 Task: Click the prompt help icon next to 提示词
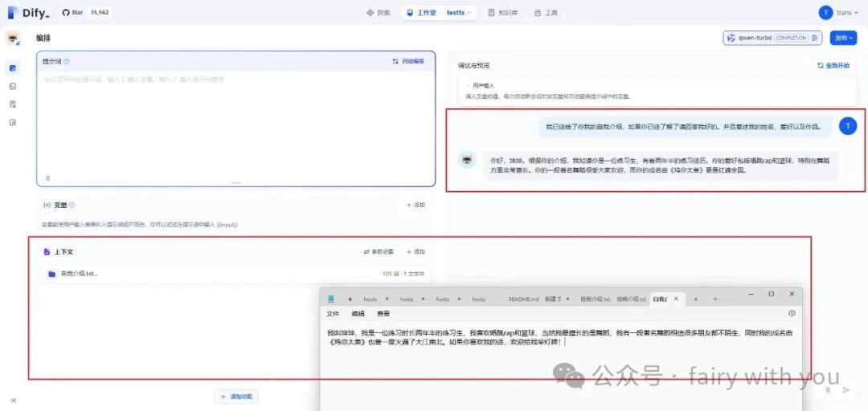coord(67,61)
